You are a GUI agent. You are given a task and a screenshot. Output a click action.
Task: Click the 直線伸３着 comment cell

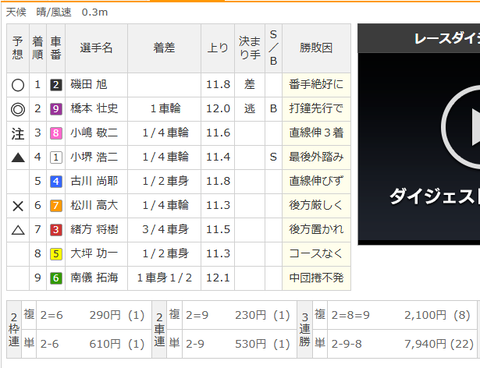316,133
